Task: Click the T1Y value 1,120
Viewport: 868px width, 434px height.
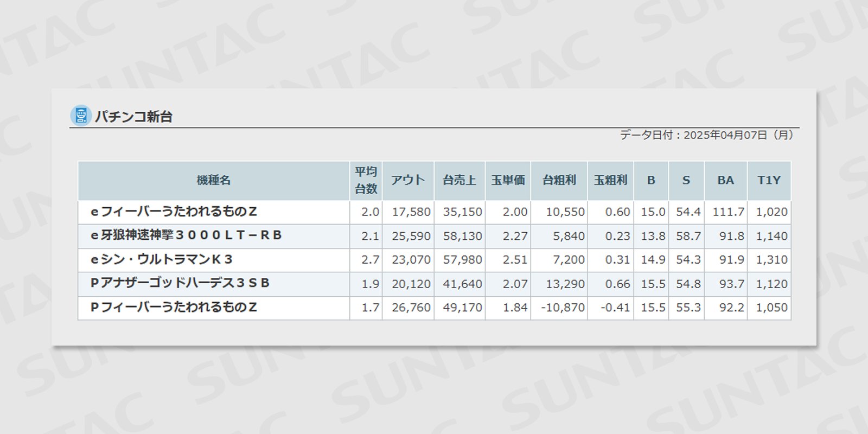Action: (771, 284)
